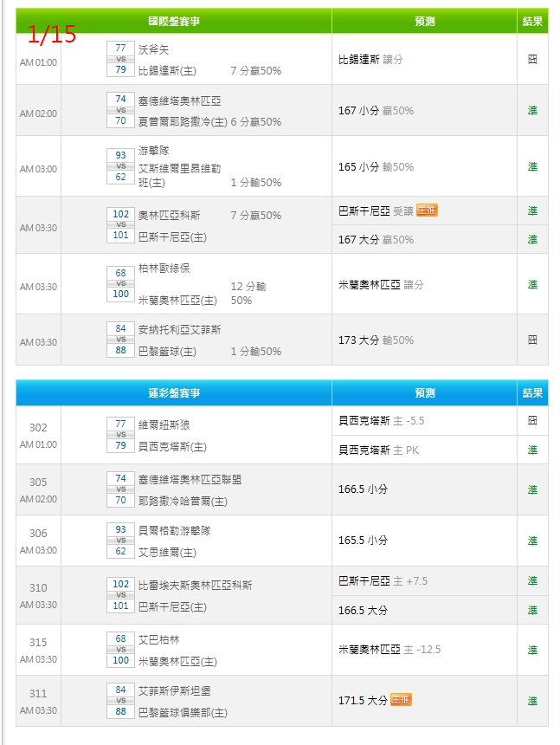The width and height of the screenshot is (560, 745).
Task: Click the 準 result for 165 小分 輸50%
Action: pyautogui.click(x=532, y=167)
